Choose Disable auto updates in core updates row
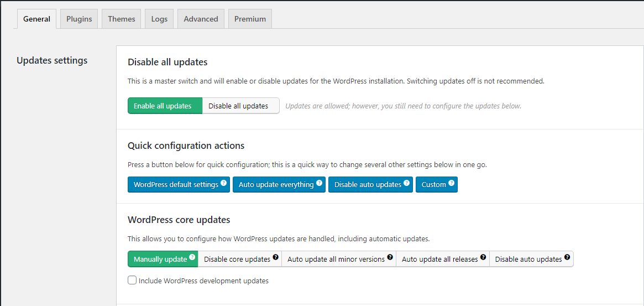The width and height of the screenshot is (644, 306). [531, 259]
